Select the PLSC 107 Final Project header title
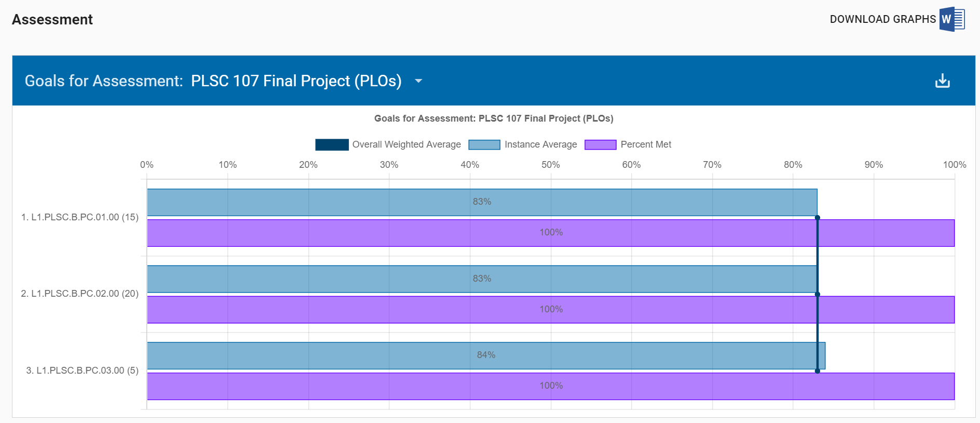The image size is (980, 423). (x=296, y=81)
